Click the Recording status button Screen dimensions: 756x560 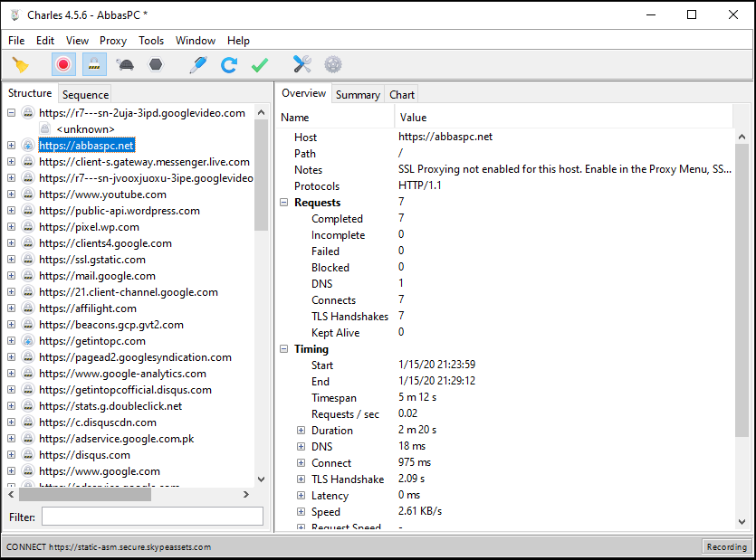[x=727, y=547]
